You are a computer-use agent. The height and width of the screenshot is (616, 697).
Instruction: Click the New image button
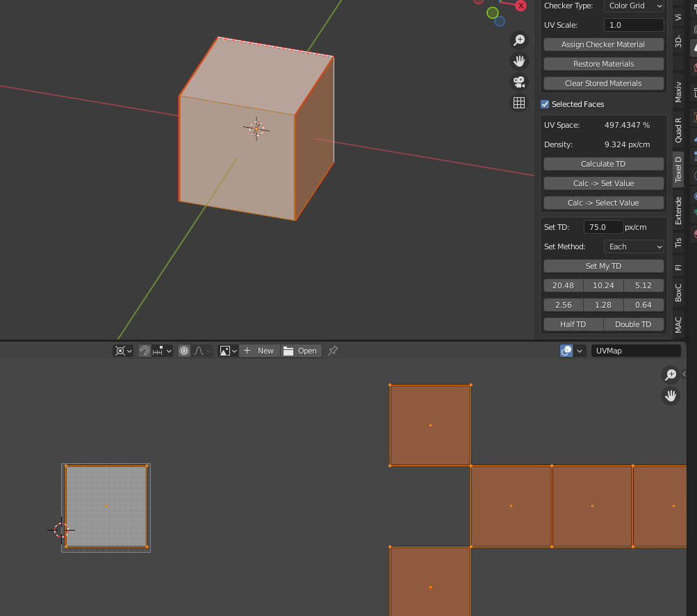tap(259, 351)
